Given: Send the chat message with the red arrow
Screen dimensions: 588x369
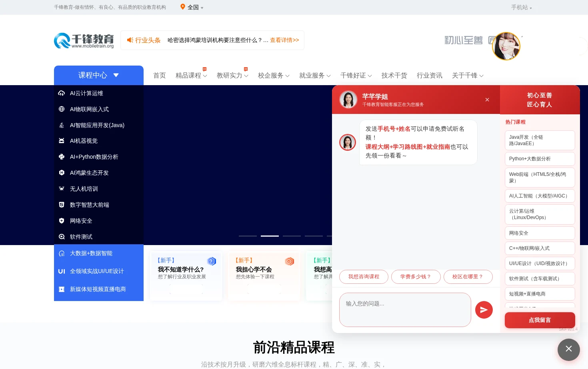Looking at the screenshot, I should point(484,310).
